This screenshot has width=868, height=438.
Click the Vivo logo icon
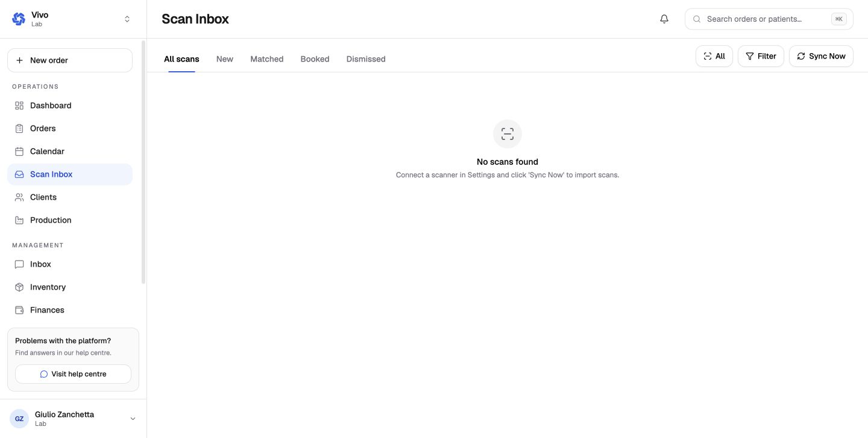point(19,19)
